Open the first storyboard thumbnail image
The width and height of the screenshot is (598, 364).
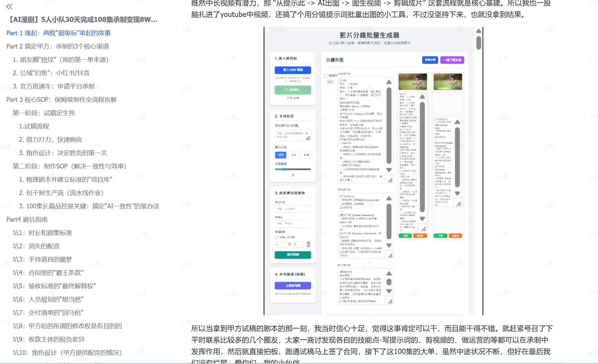(413, 82)
